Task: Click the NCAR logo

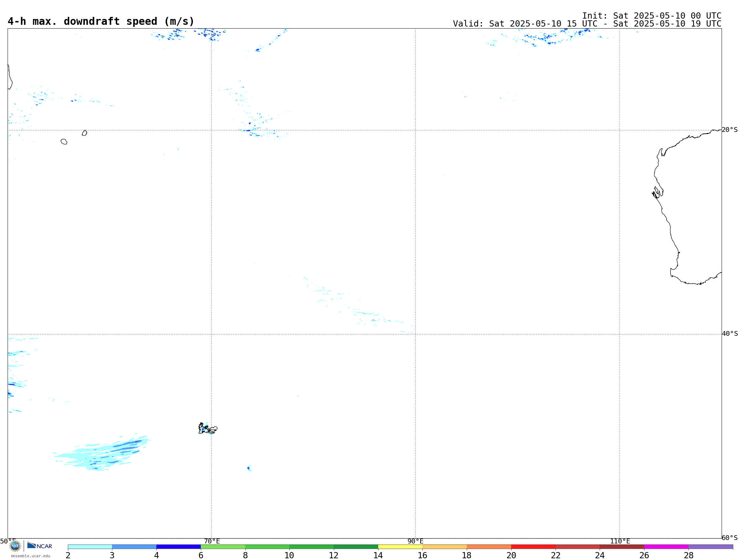Action: click(x=40, y=546)
